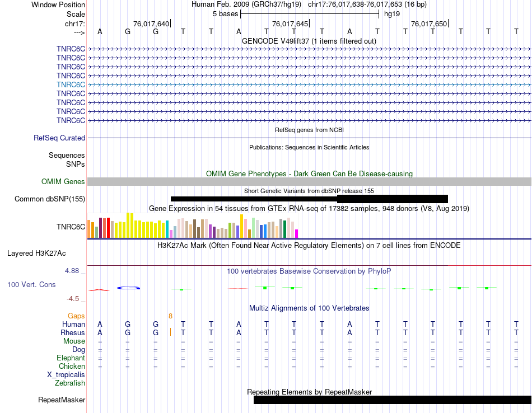This screenshot has width=532, height=413.
Task: Click 'Short Genetic Variants from dbSNP release 155'
Action: click(x=309, y=191)
